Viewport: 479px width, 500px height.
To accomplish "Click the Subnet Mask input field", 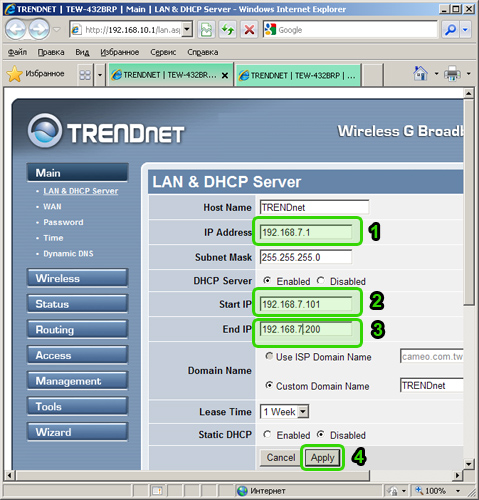I will coord(306,257).
